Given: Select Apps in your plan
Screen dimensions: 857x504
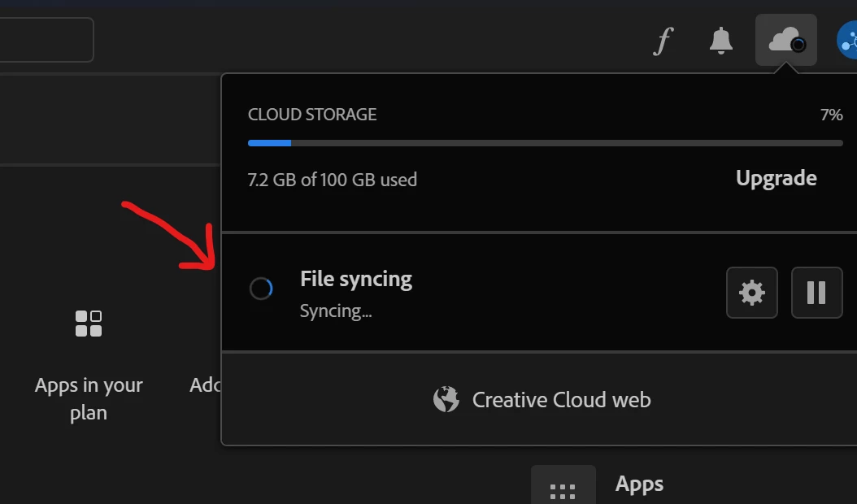Looking at the screenshot, I should pyautogui.click(x=89, y=367).
